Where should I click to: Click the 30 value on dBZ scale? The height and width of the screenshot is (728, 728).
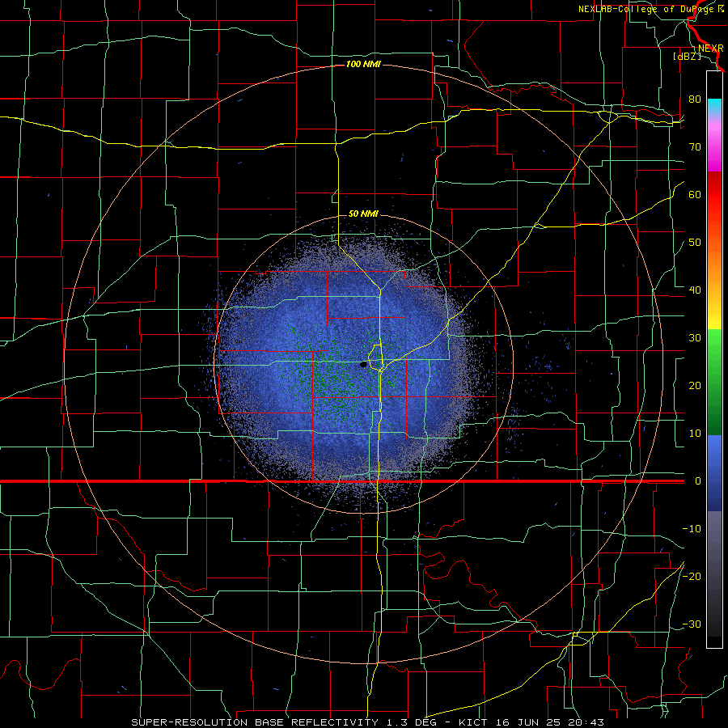695,338
